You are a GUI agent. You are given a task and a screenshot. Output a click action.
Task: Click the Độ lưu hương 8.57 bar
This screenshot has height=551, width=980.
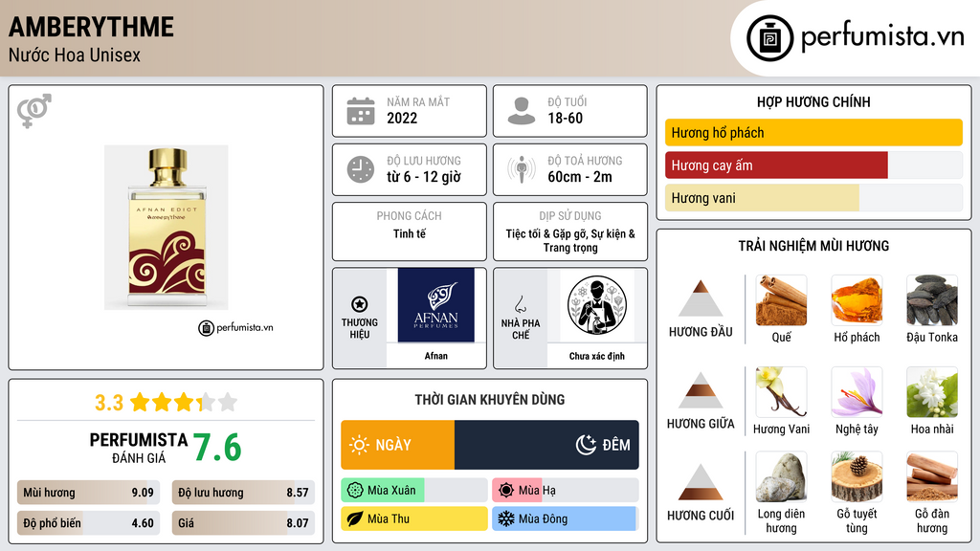pyautogui.click(x=244, y=493)
